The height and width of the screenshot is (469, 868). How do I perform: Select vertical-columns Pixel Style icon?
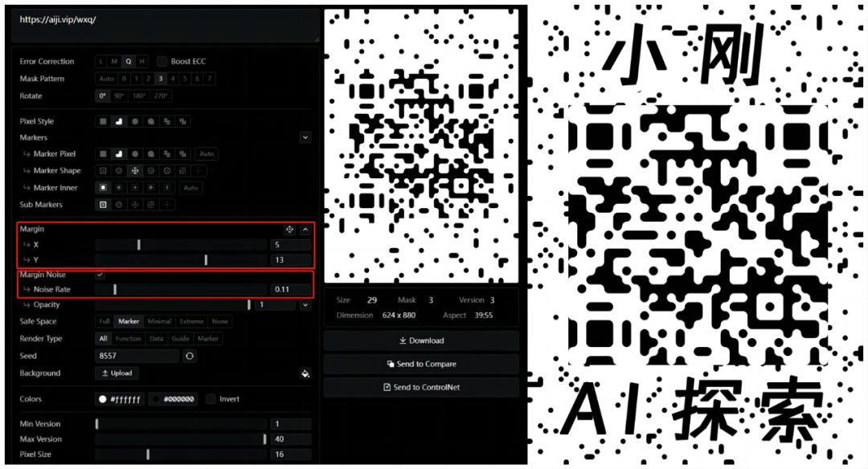click(183, 121)
